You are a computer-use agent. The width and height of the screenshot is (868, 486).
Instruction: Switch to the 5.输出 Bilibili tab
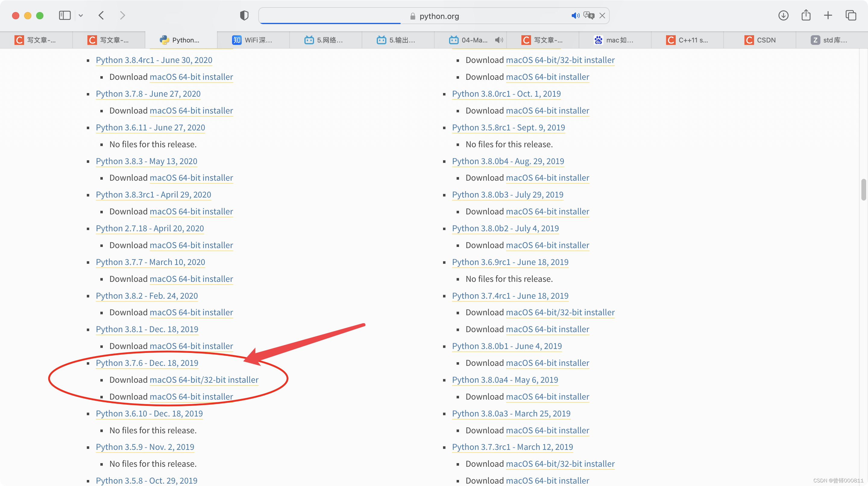398,40
